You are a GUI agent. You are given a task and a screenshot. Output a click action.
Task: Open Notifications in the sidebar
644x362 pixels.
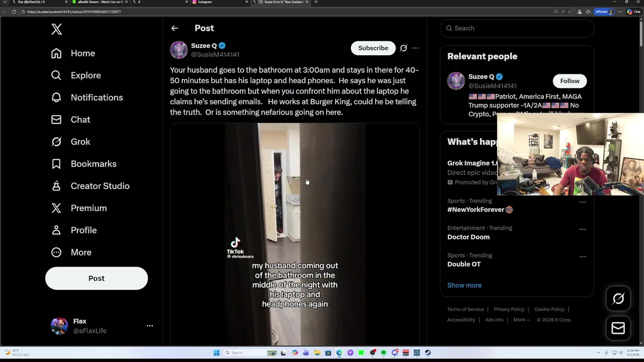87,98
